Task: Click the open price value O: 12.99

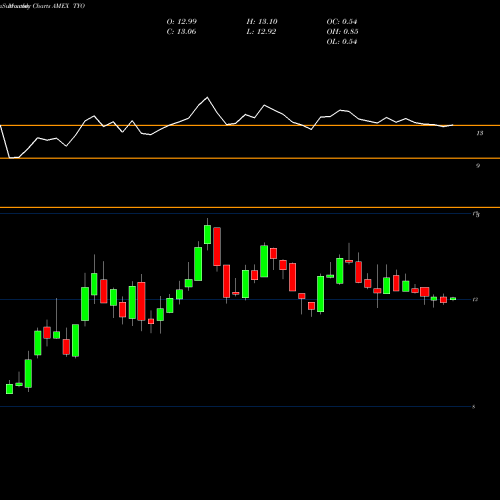Action: click(182, 22)
